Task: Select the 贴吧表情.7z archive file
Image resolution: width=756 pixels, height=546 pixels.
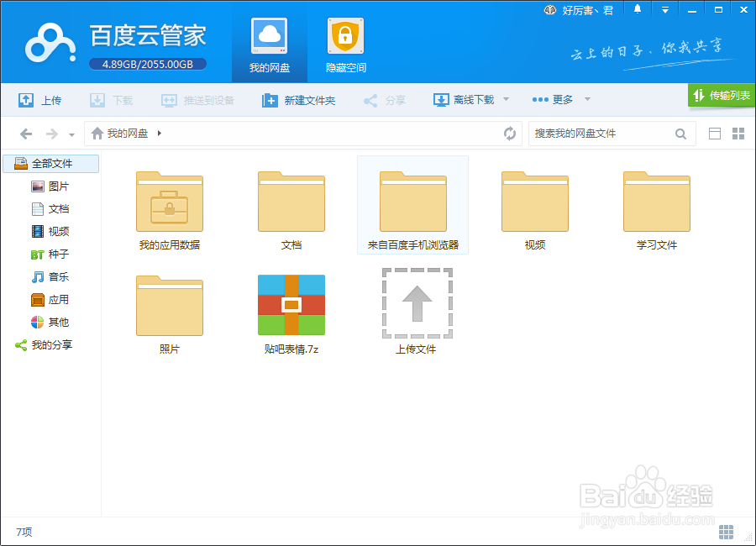Action: pos(291,315)
